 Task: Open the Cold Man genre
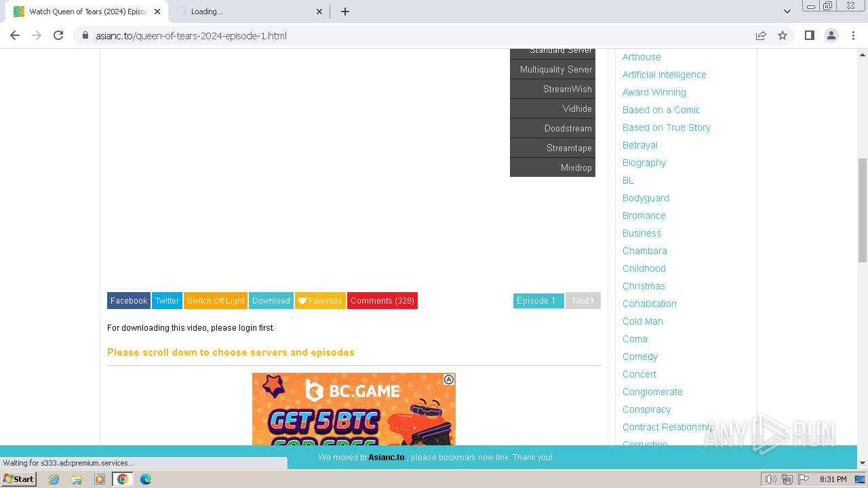pyautogui.click(x=643, y=321)
